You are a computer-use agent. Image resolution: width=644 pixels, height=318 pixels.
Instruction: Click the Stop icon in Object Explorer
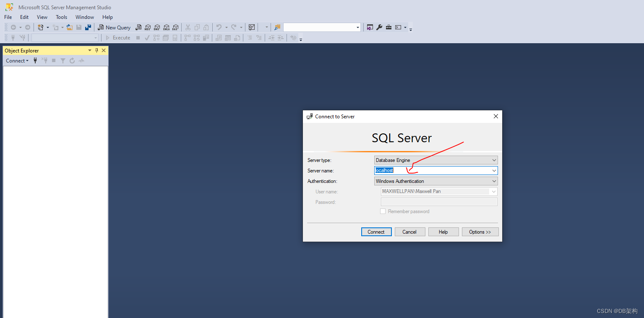point(54,60)
